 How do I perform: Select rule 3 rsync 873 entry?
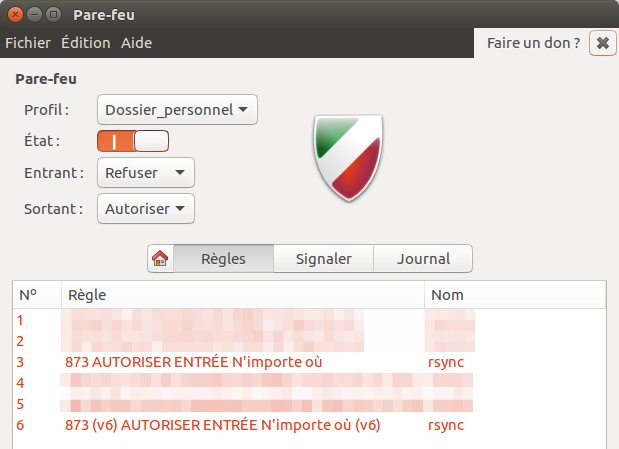tap(309, 362)
